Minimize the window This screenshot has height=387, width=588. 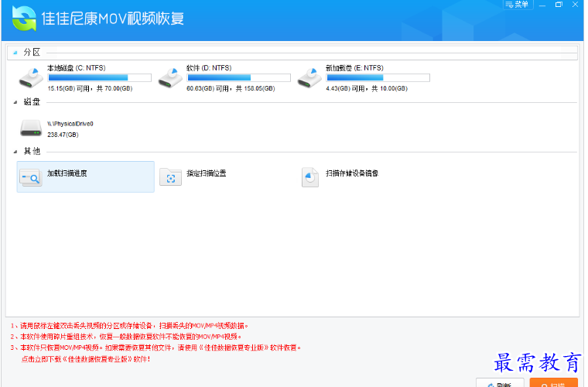click(x=542, y=5)
